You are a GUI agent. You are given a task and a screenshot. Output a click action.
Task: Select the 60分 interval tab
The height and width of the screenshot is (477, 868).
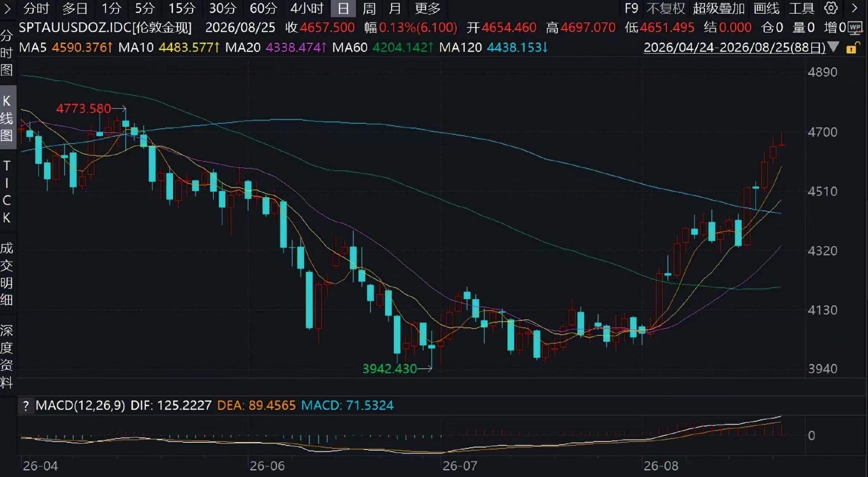point(263,8)
